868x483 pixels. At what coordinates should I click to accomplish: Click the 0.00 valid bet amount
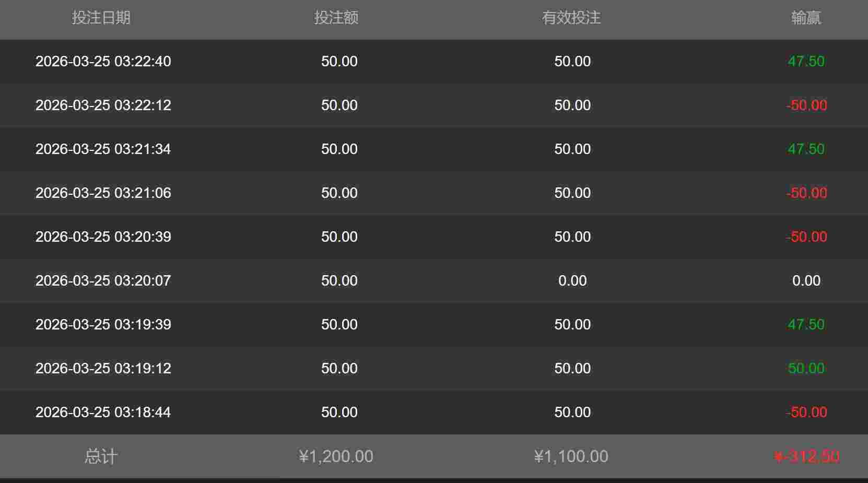(572, 280)
